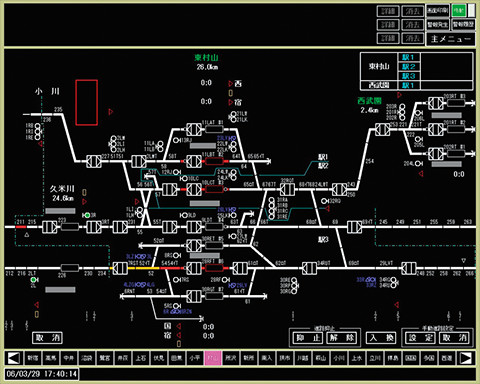Click the 抑止 button
480x384 pixels.
click(307, 338)
